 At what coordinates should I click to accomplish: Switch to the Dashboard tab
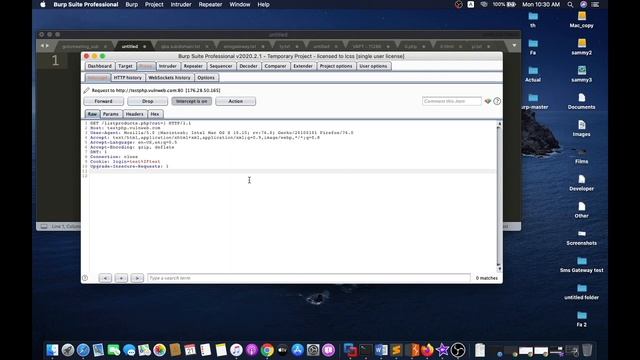click(100, 66)
